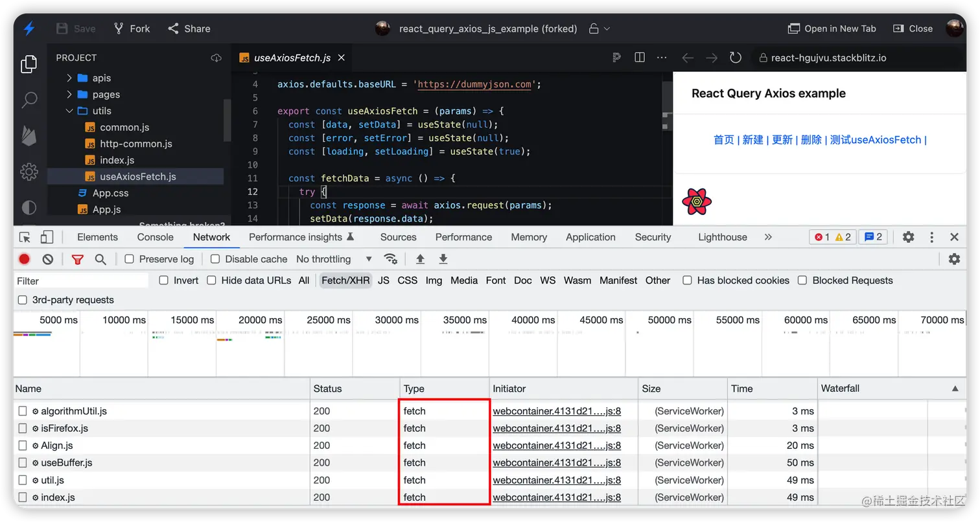The width and height of the screenshot is (980, 522).
Task: Click the 测试useAxiosFetch link in preview
Action: [875, 140]
